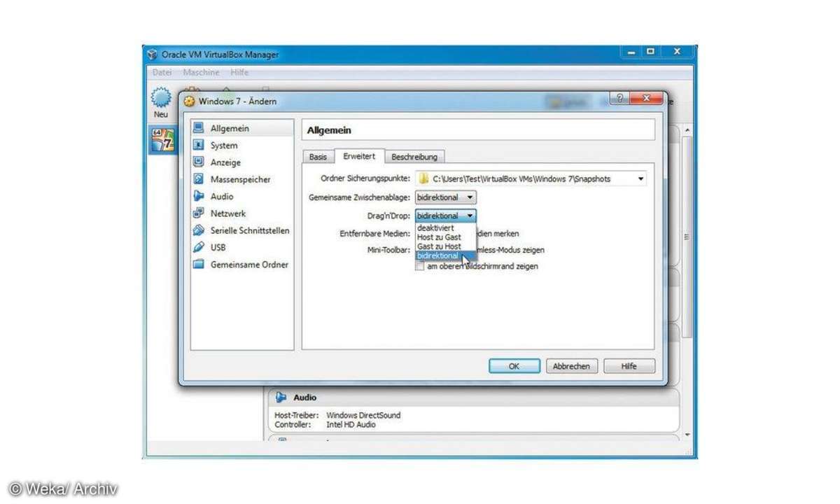This screenshot has width=840, height=504.
Task: Open the Massenspeicher settings category
Action: [242, 179]
